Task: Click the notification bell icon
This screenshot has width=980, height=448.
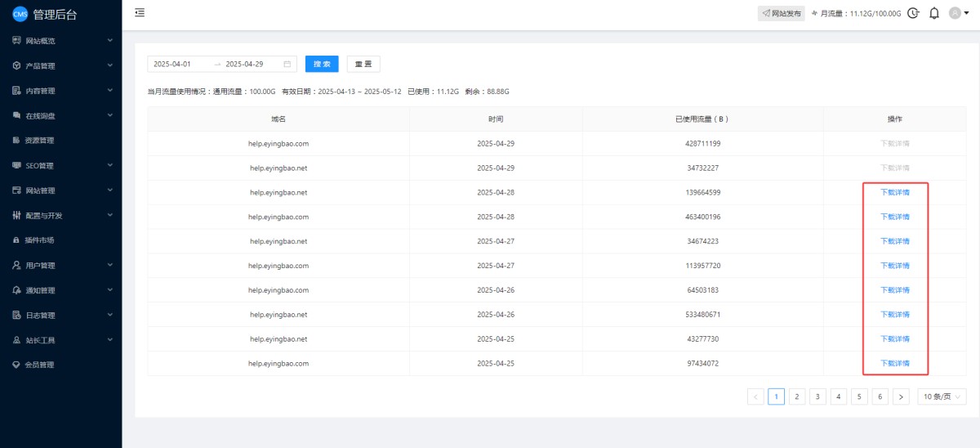Action: 934,13
